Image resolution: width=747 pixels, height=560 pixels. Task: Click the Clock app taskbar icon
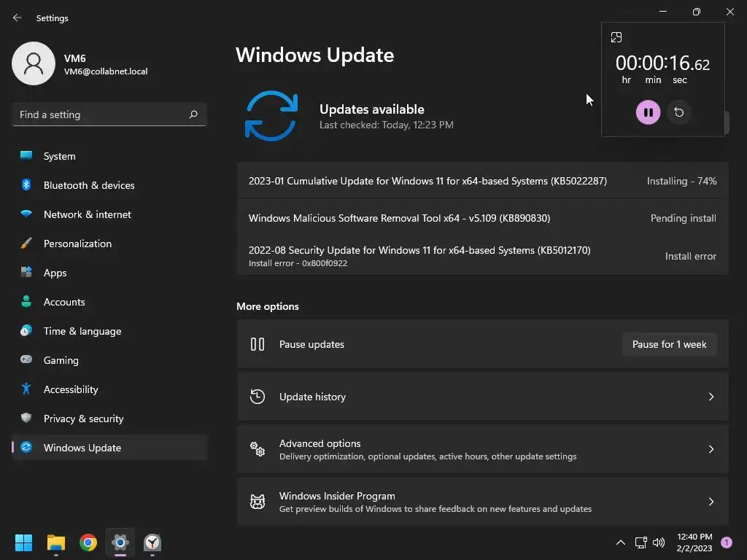(152, 542)
